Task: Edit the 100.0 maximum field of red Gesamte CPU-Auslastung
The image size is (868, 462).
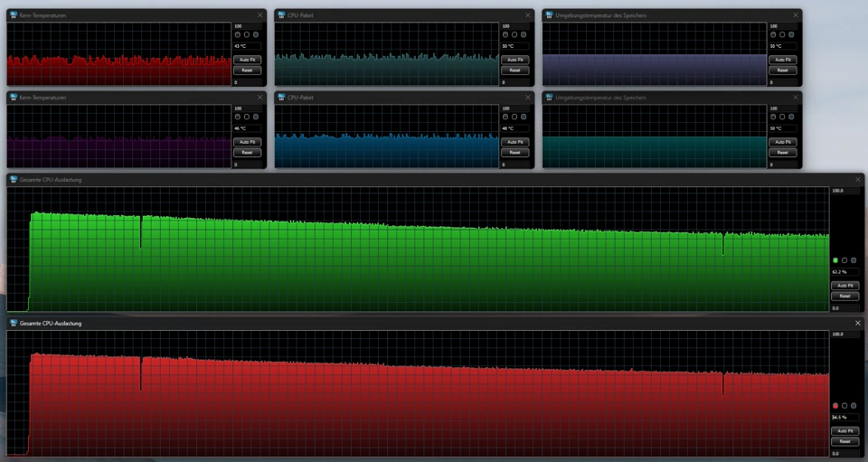Action: click(x=844, y=335)
